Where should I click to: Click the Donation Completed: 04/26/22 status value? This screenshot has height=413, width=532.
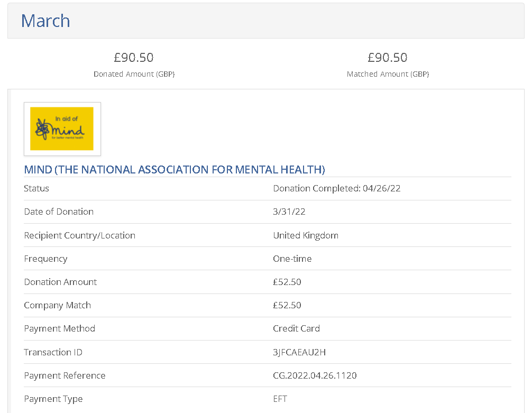point(336,188)
